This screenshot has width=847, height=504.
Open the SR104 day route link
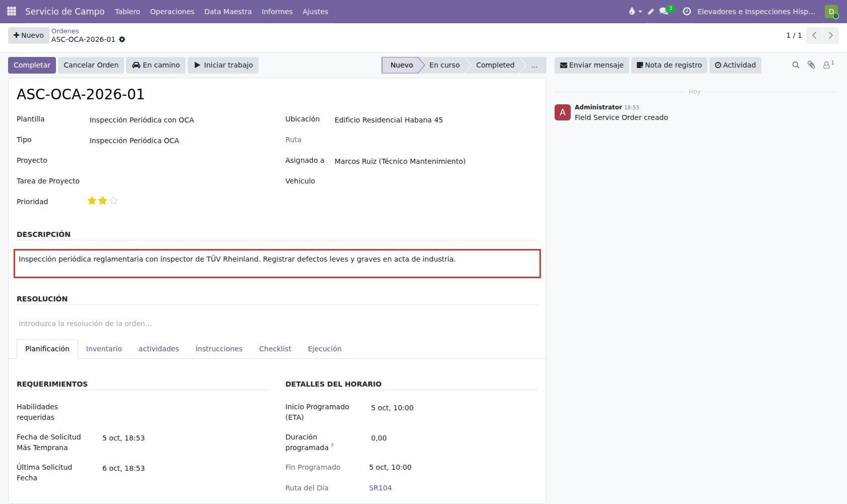pyautogui.click(x=380, y=488)
